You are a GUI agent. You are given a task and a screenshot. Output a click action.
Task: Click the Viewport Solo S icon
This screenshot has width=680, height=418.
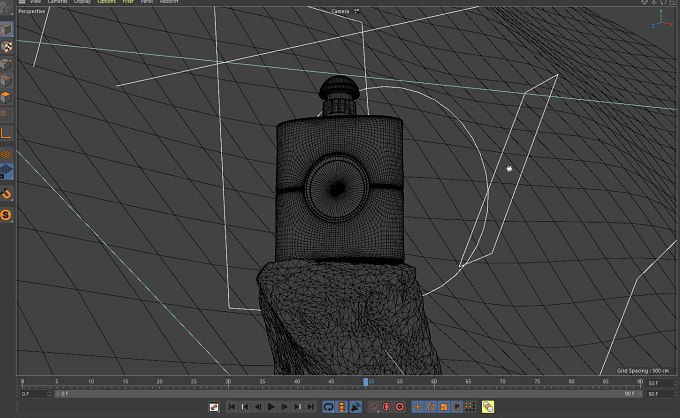click(6, 215)
